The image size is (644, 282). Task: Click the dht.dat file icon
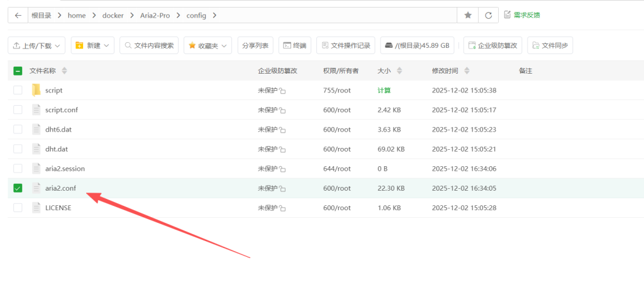(x=36, y=149)
